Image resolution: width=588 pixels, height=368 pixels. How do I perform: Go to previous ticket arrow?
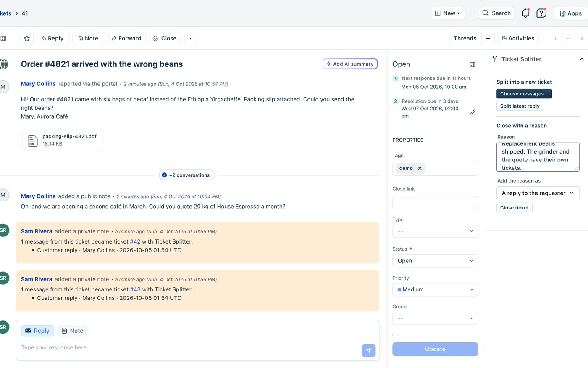pos(556,38)
